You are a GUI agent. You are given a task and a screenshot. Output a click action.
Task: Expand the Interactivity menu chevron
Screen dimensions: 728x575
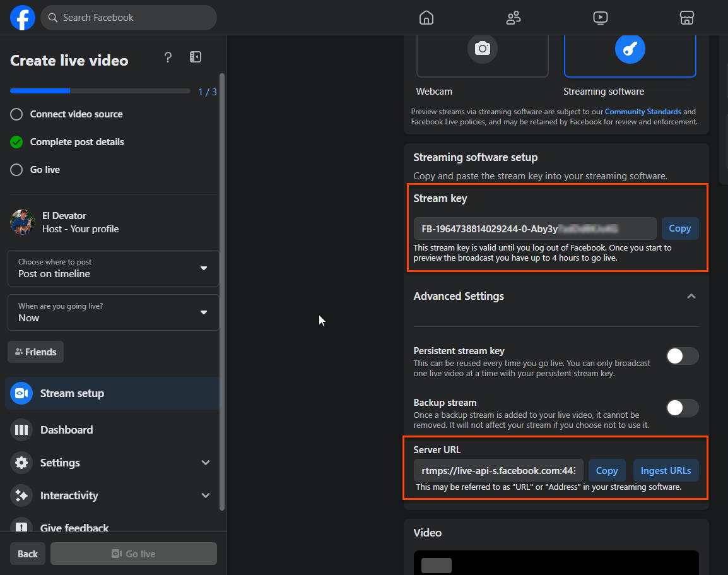tap(206, 495)
